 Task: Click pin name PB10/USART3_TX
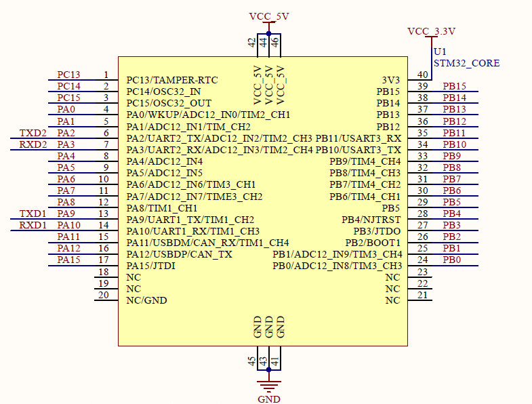359,150
